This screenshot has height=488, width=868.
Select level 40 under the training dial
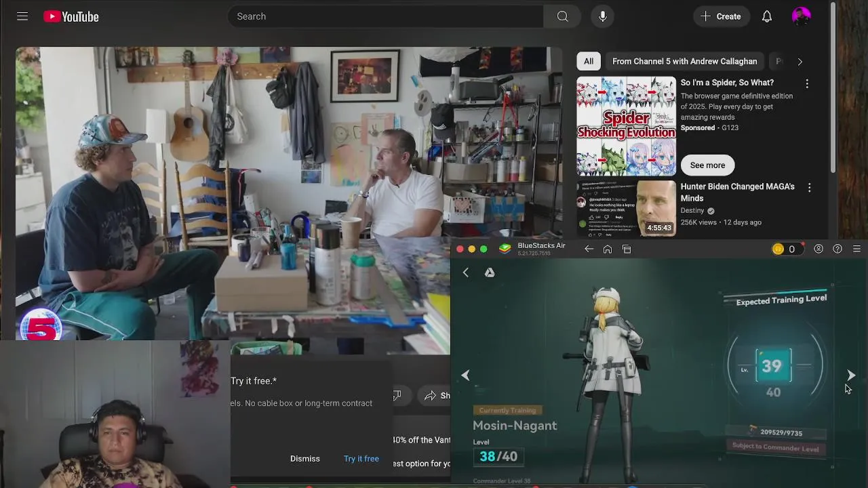773,392
